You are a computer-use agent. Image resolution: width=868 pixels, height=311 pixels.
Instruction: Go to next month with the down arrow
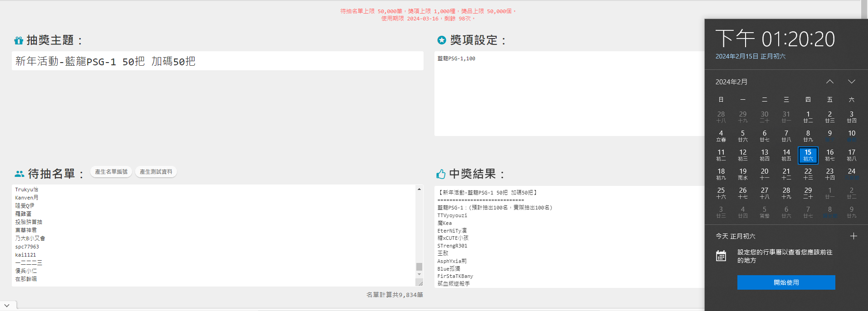(852, 82)
